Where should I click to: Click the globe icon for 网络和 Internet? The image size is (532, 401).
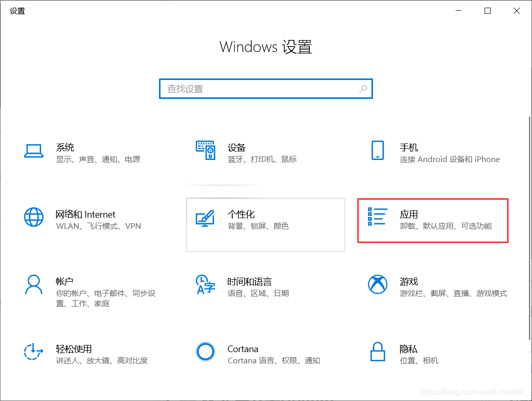tap(34, 217)
